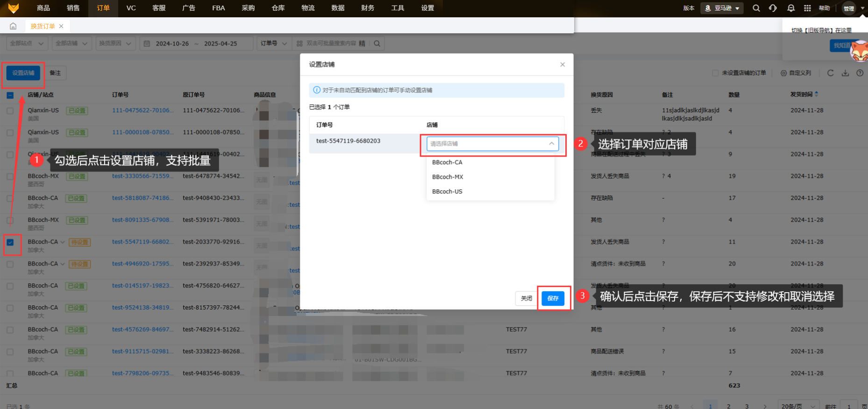Uncheck the row for order test-5547119-66802
Screen dimensions: 868x409
[10, 242]
